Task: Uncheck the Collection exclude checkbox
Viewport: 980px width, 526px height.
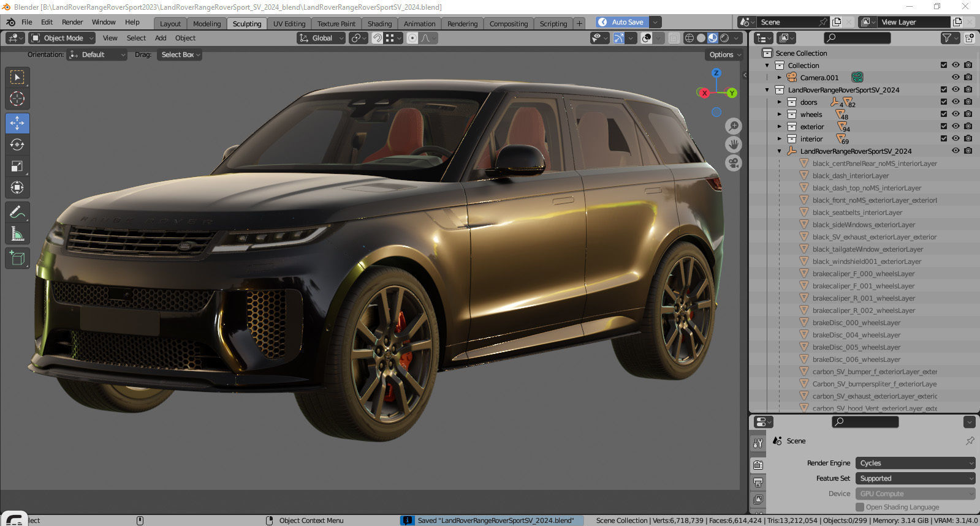Action: [944, 65]
